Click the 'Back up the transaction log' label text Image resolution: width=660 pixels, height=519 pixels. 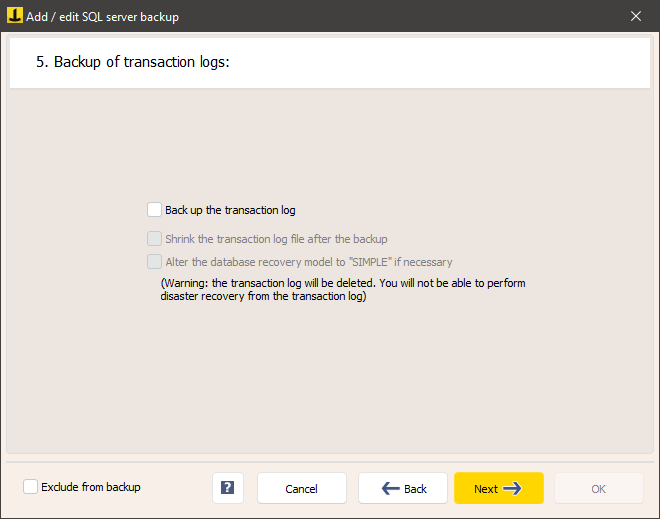[x=230, y=210]
